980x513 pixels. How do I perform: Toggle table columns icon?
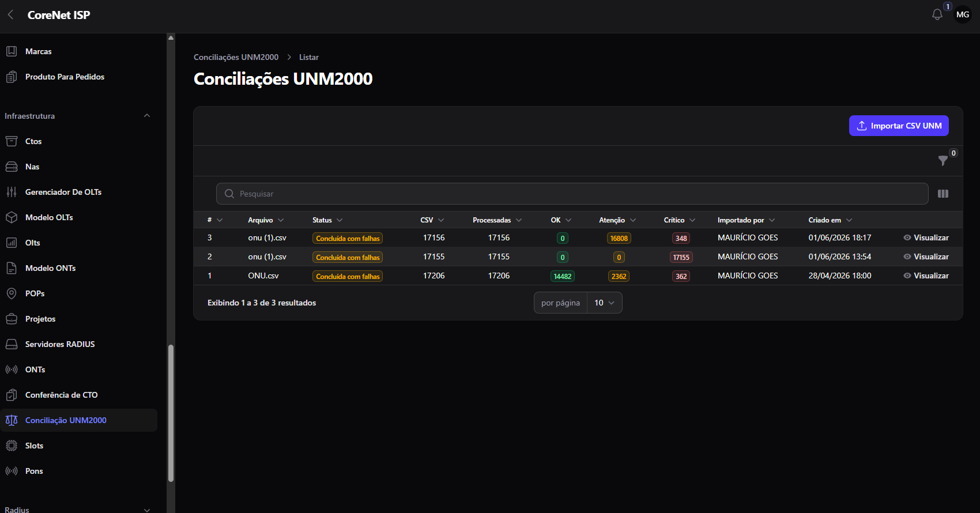tap(943, 194)
